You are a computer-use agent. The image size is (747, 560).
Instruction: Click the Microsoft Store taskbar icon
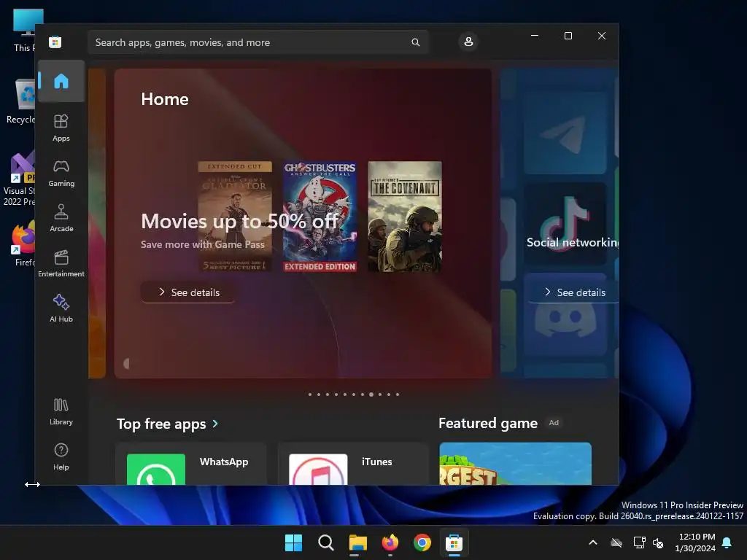(x=454, y=542)
